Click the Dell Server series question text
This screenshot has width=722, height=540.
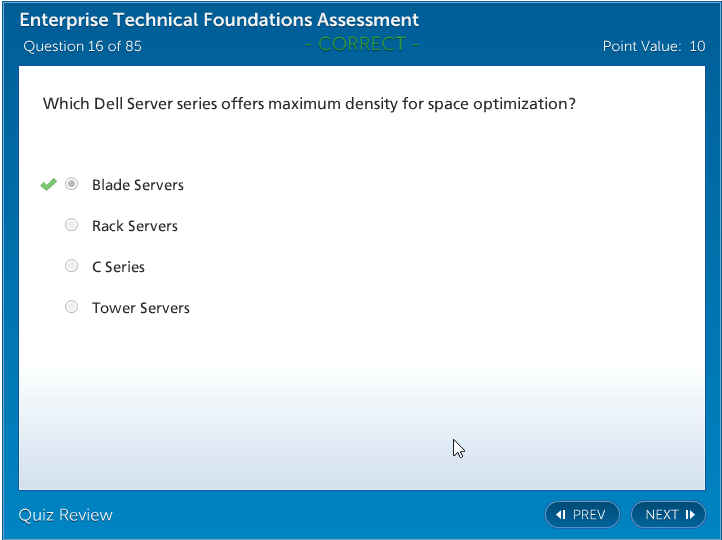pos(309,104)
